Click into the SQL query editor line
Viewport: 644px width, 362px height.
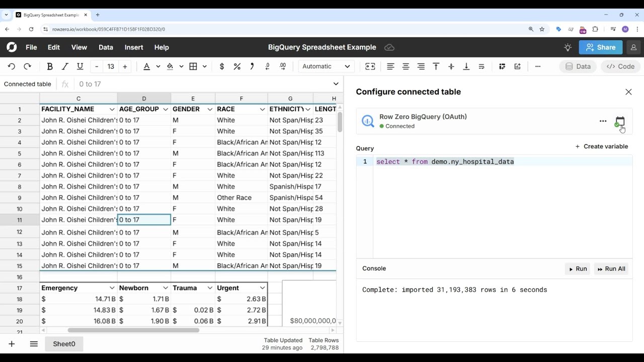click(x=502, y=161)
